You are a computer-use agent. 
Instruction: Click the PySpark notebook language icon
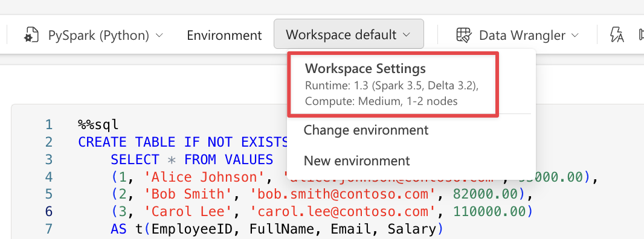click(31, 35)
